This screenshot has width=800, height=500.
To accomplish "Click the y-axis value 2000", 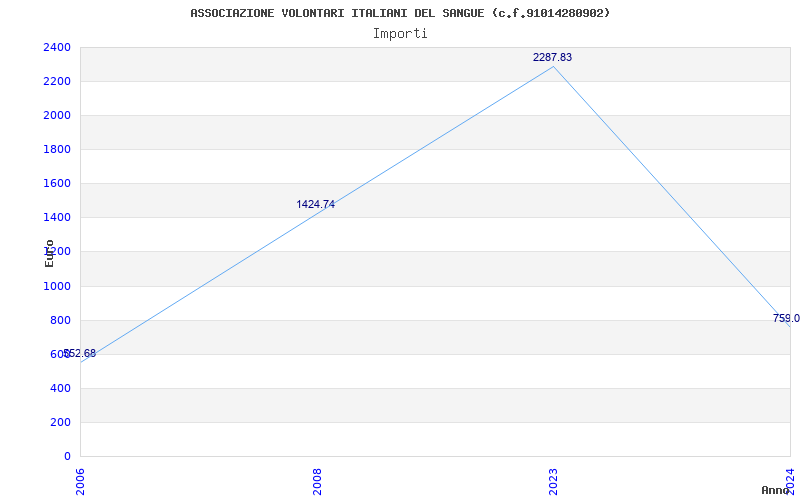I will 57,116.
